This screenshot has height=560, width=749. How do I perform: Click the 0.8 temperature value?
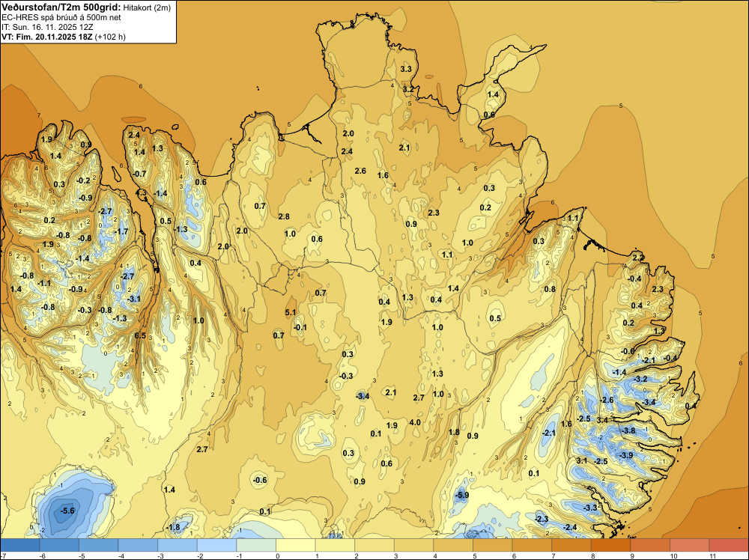(x=550, y=289)
